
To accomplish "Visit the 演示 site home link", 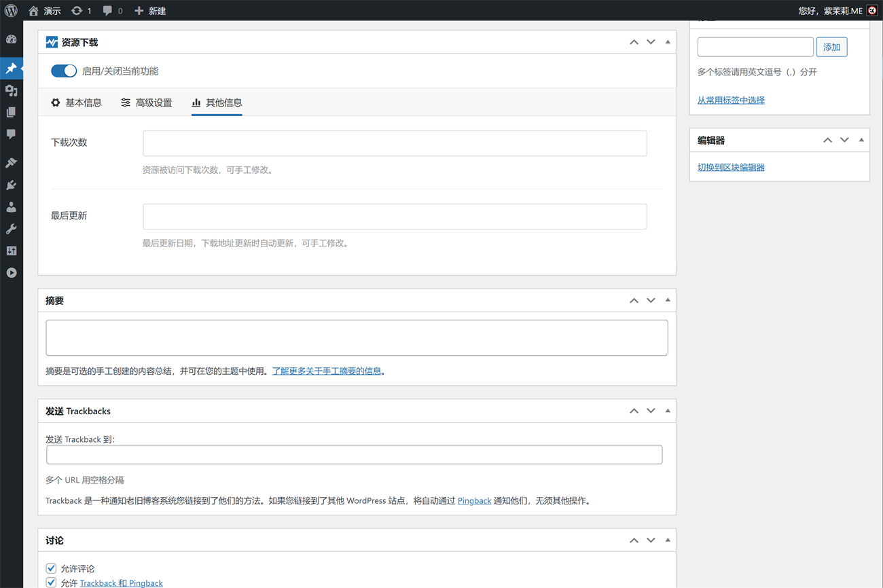I will 44,10.
